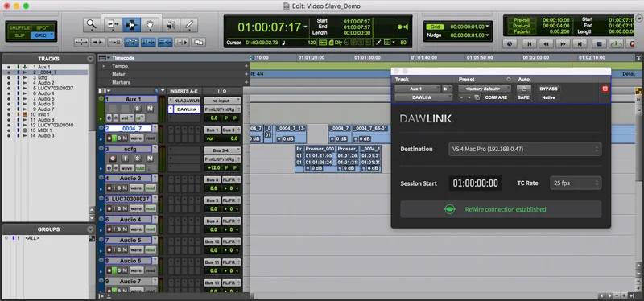Image resolution: width=644 pixels, height=301 pixels.
Task: Open the Nudge value dropdown arrow
Action: pyautogui.click(x=488, y=35)
